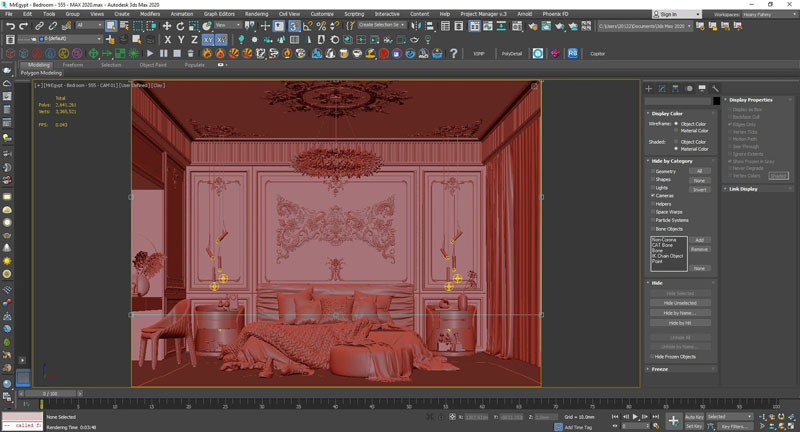Switch to the Object Paint ribbon tab

tap(152, 64)
